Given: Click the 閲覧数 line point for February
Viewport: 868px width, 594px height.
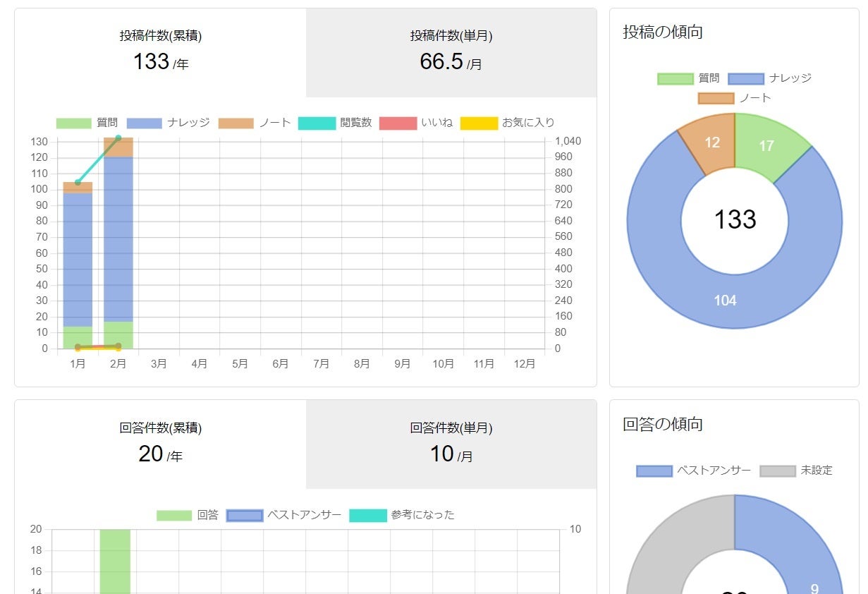Looking at the screenshot, I should (x=118, y=138).
